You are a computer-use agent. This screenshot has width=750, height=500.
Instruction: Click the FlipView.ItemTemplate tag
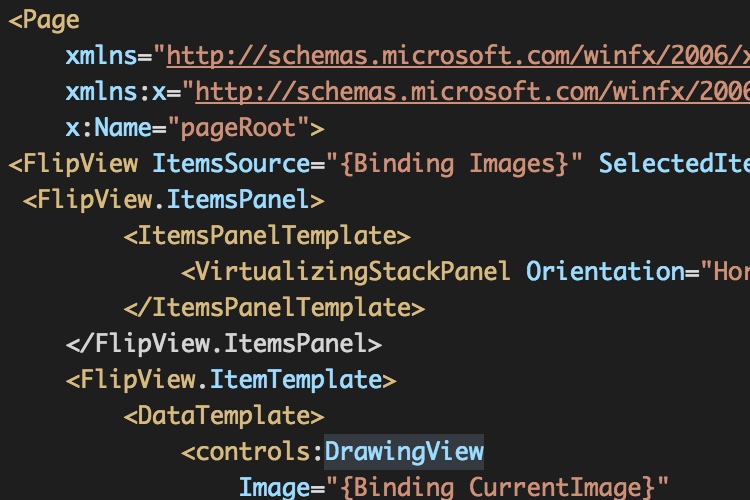pyautogui.click(x=231, y=380)
